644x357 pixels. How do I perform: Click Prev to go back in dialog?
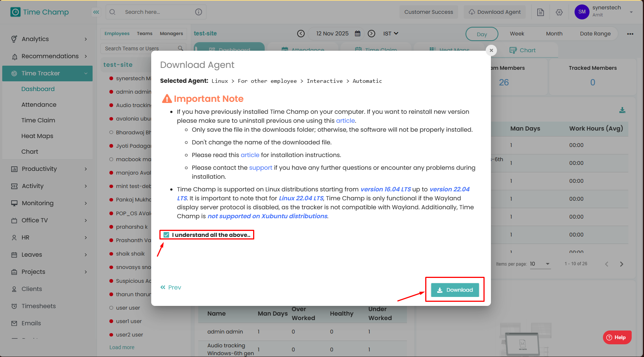[171, 288]
